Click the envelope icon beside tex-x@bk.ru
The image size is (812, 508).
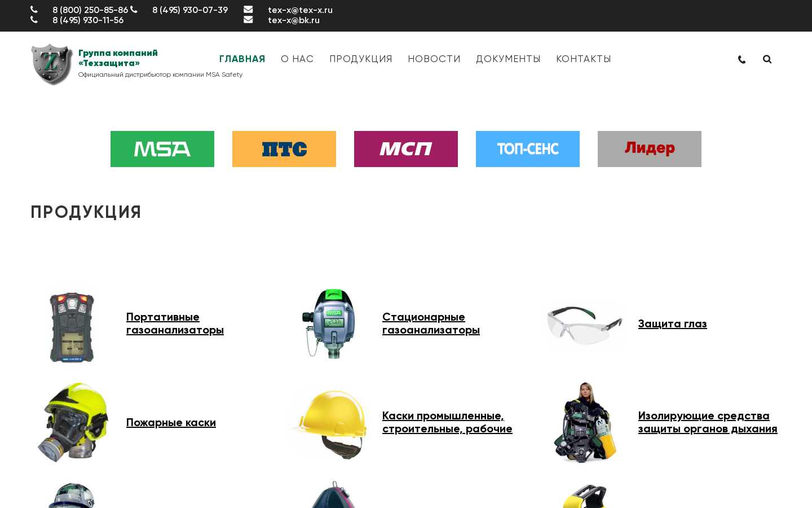click(248, 20)
